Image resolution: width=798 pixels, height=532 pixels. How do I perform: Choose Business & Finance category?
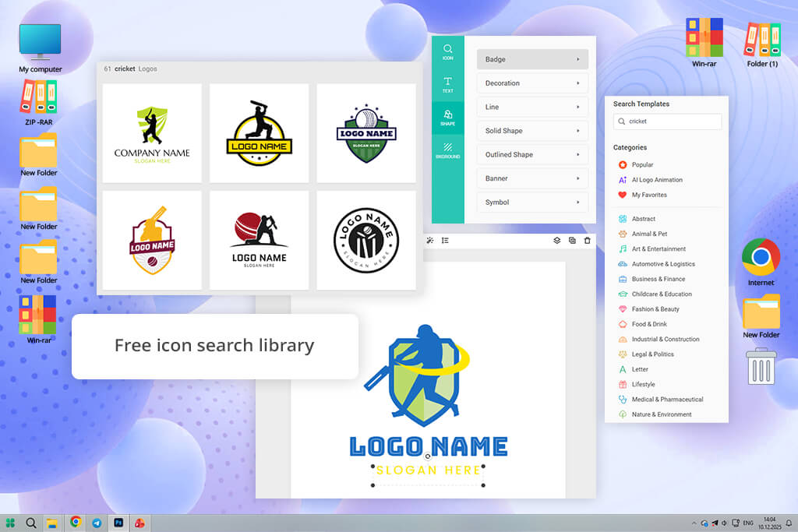tap(651, 279)
